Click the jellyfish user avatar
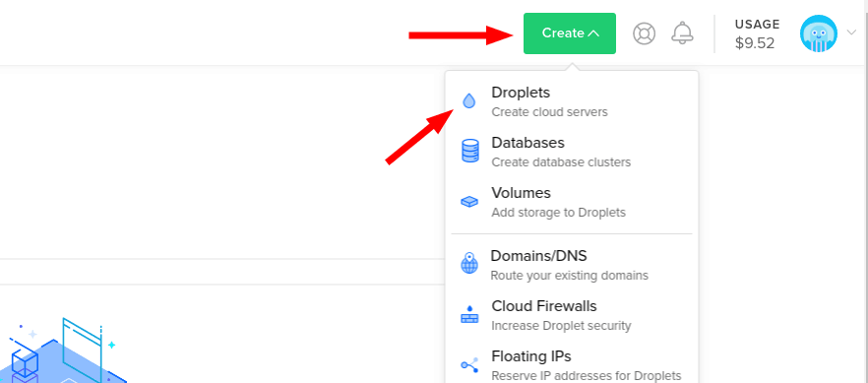Viewport: 868px width, 383px height. pyautogui.click(x=818, y=33)
